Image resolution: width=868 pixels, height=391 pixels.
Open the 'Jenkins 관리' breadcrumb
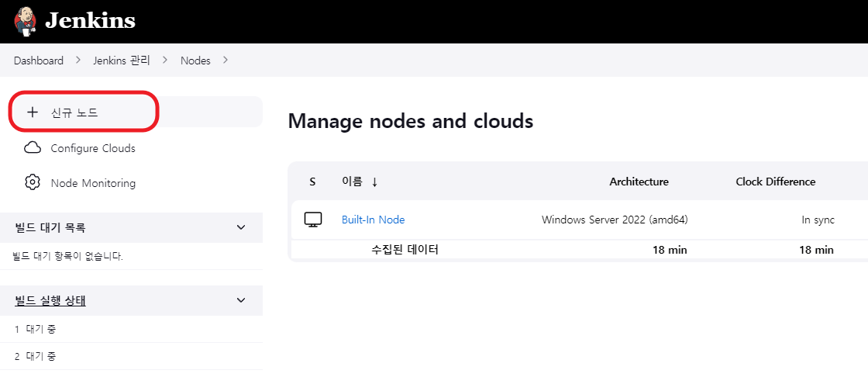coord(121,61)
